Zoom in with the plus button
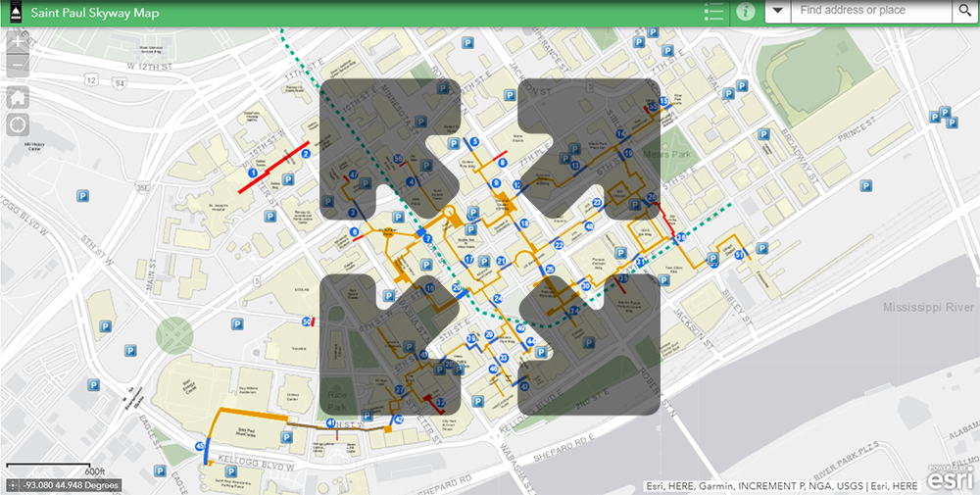The height and width of the screenshot is (495, 980). (18, 42)
